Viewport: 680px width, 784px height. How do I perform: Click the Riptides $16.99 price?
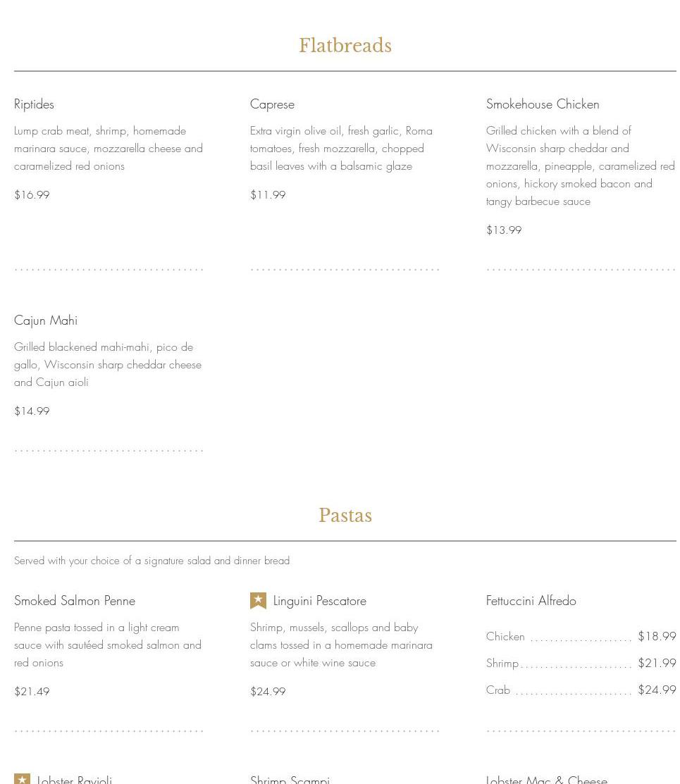[32, 195]
